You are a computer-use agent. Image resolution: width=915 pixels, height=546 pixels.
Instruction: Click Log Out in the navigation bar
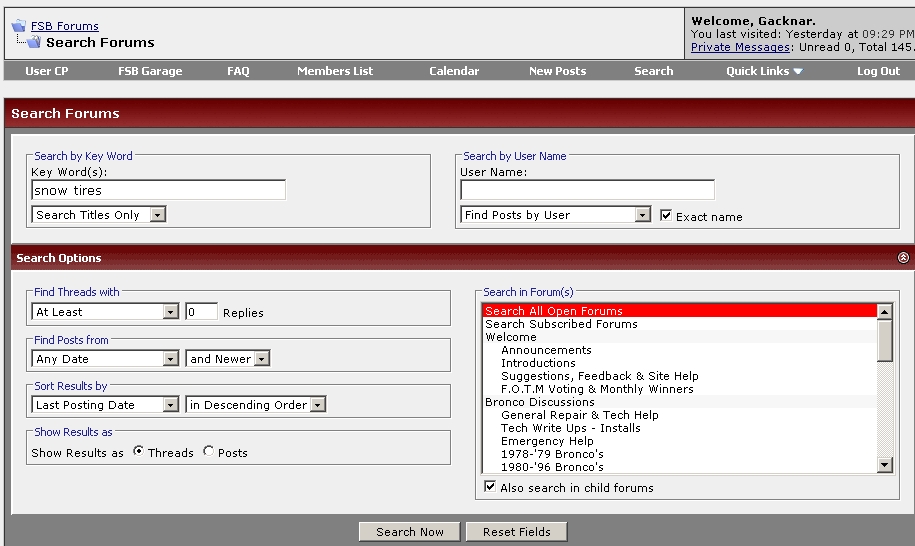tap(878, 71)
